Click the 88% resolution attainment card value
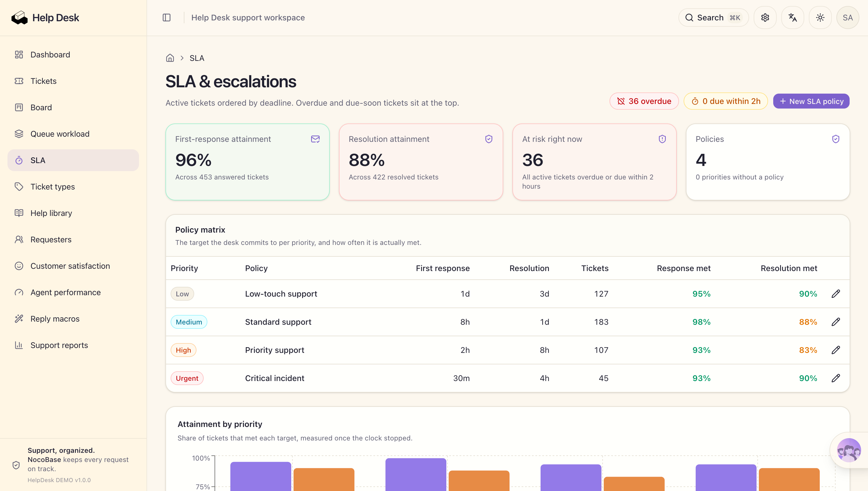 pos(367,160)
